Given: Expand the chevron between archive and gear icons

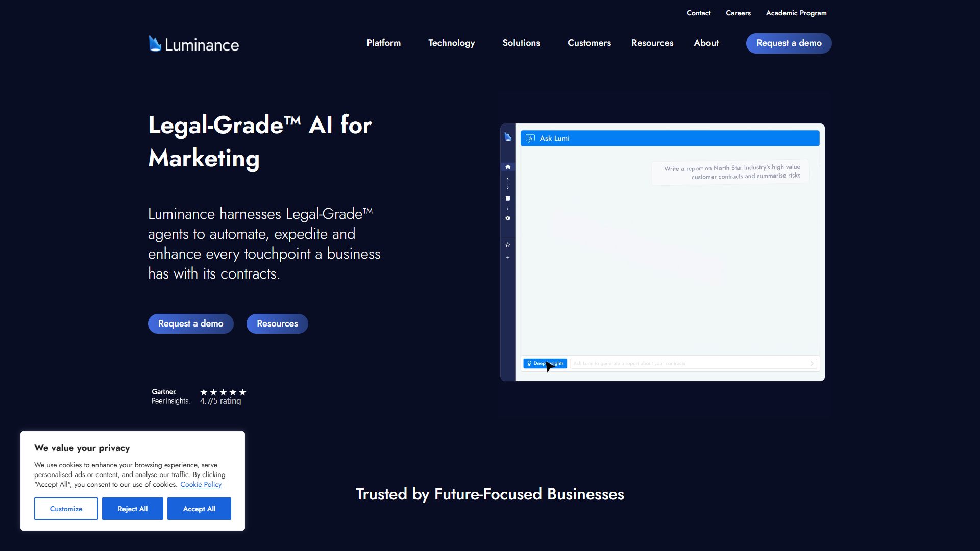Looking at the screenshot, I should [508, 209].
